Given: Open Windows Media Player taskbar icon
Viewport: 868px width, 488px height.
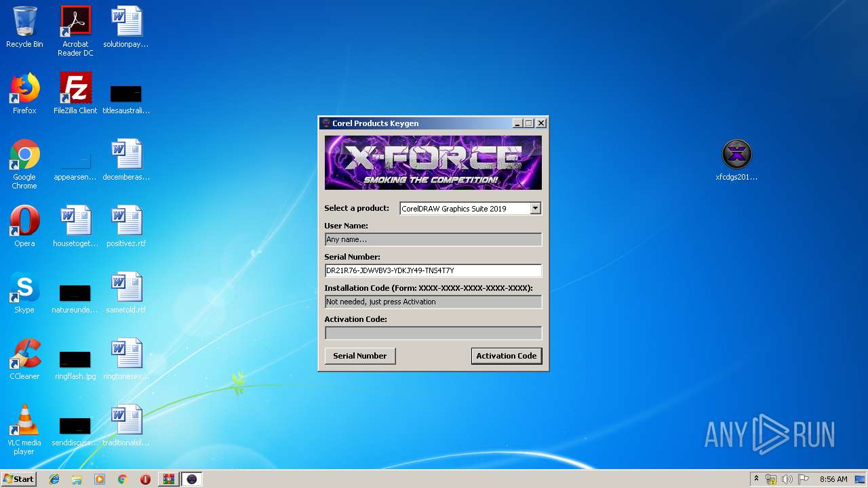Looking at the screenshot, I should (x=100, y=479).
